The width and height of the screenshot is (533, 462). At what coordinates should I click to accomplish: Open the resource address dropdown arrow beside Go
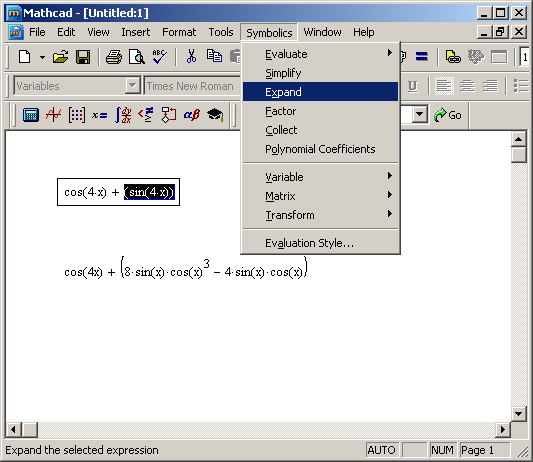[x=420, y=115]
